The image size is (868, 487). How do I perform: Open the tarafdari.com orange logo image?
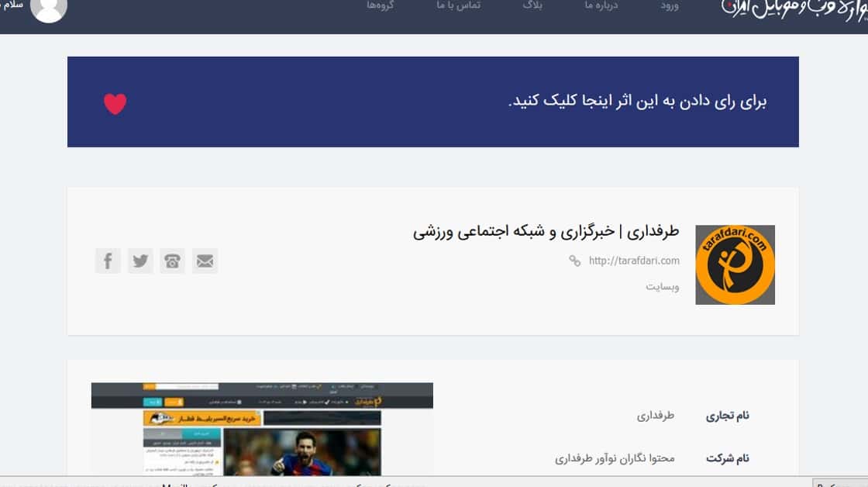tap(735, 265)
